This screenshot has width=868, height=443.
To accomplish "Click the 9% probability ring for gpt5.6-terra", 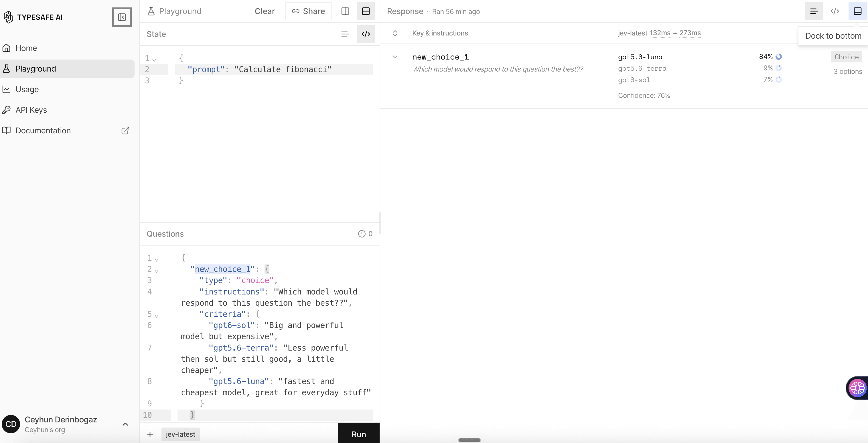I will (778, 68).
